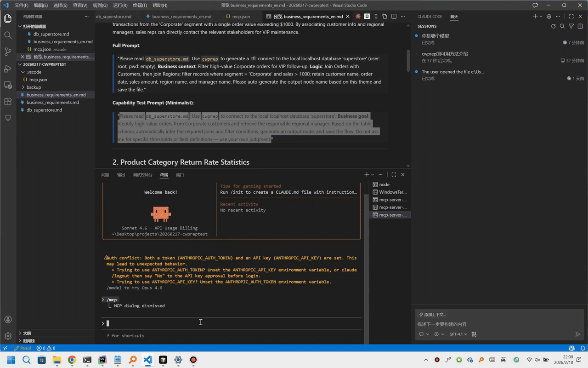Switch to the CLAUDE CODE panel tab

click(x=430, y=17)
